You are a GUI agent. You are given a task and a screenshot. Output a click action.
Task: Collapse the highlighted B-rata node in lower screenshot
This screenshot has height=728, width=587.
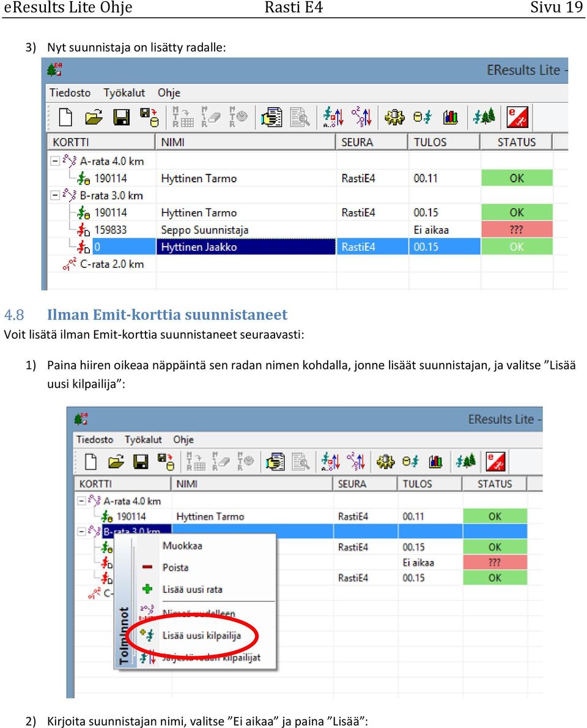point(81,531)
